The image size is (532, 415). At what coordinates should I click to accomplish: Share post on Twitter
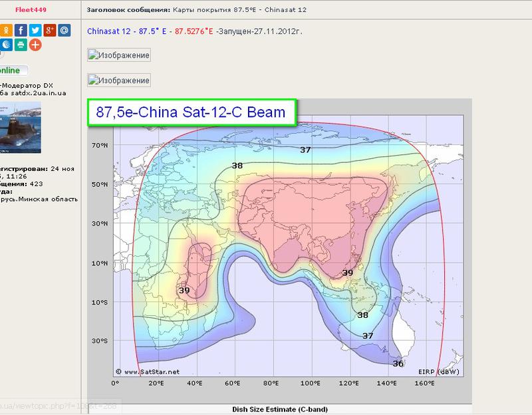point(35,31)
